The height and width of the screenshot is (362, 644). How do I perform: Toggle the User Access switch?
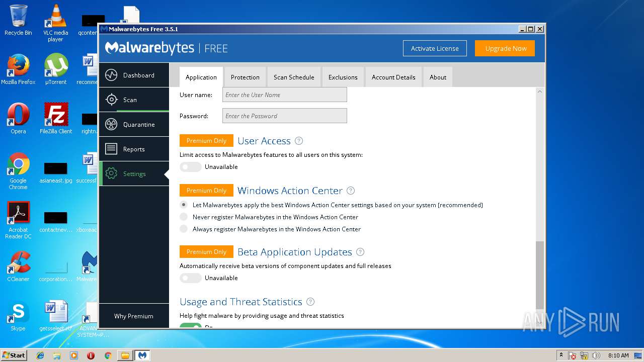click(x=191, y=167)
